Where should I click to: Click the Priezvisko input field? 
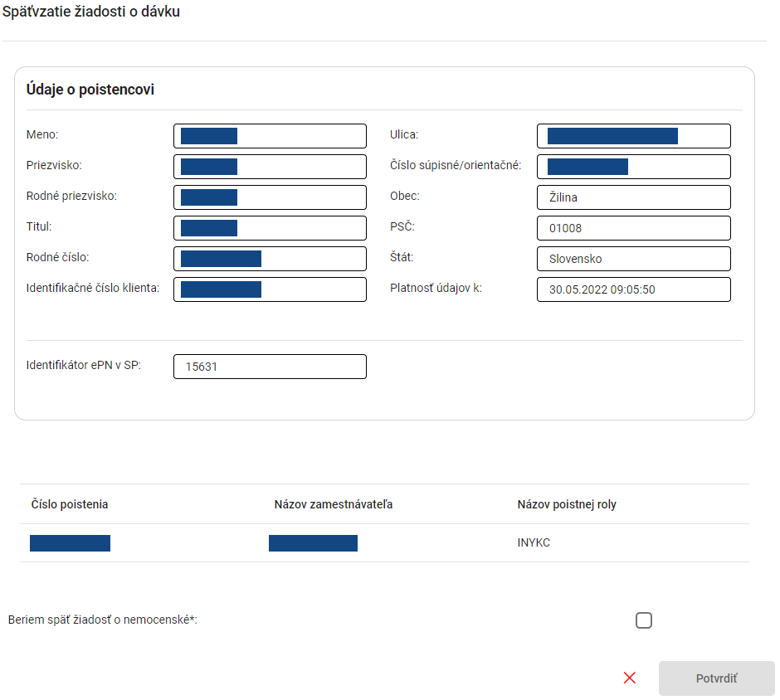[x=271, y=167]
